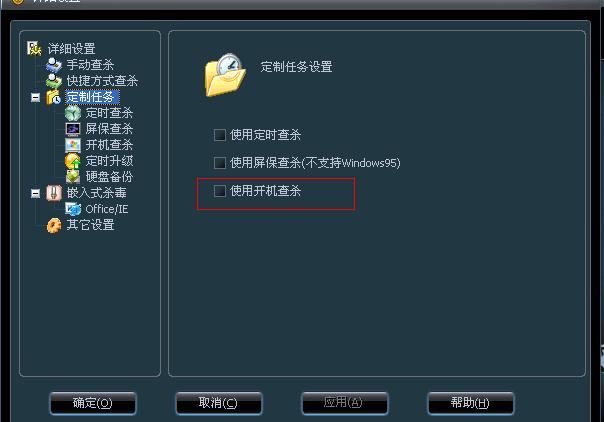The width and height of the screenshot is (604, 422).
Task: Click the 详细设置 root icon
Action: [34, 49]
